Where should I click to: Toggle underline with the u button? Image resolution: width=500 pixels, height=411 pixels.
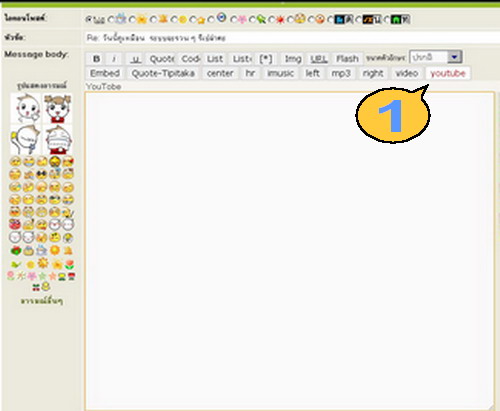click(135, 59)
